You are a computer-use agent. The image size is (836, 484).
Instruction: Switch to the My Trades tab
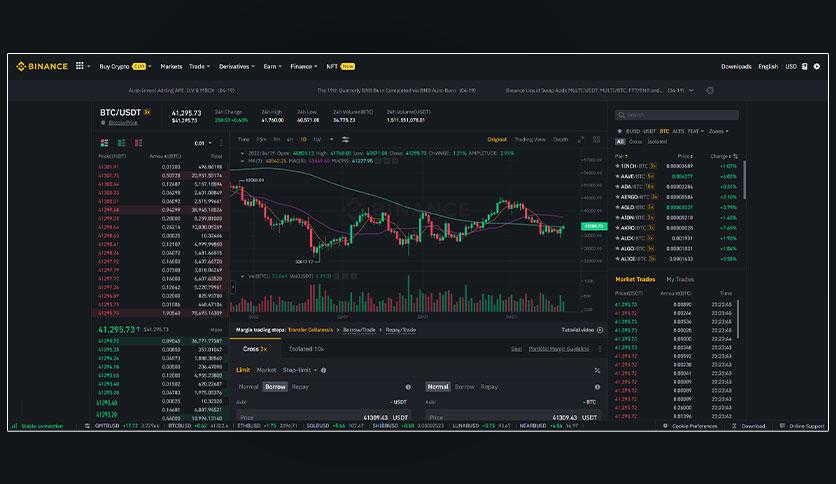click(680, 279)
